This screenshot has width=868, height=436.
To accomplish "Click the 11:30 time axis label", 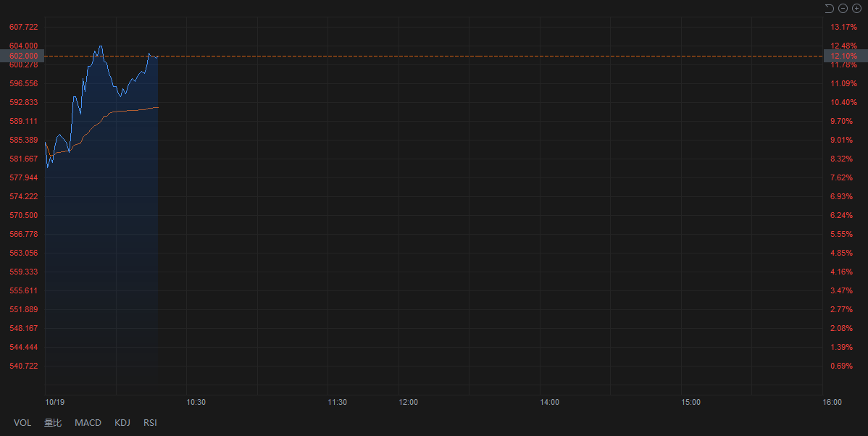I will (x=337, y=402).
